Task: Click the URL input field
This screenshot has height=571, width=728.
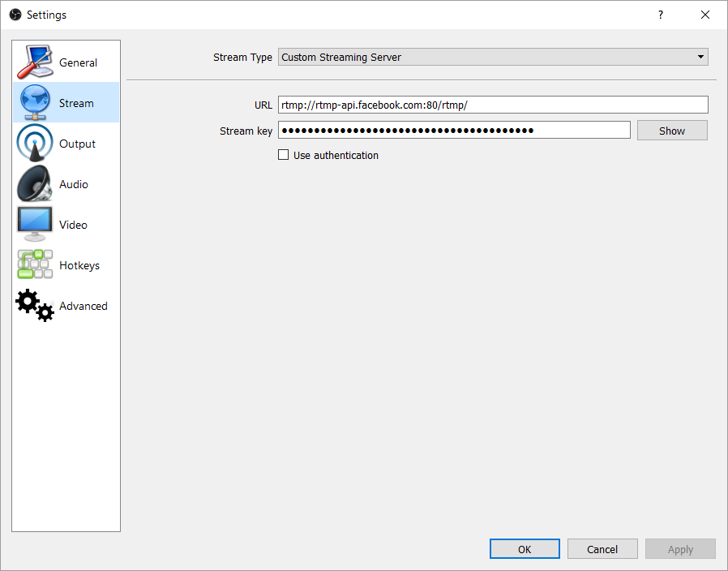Action: click(x=493, y=105)
